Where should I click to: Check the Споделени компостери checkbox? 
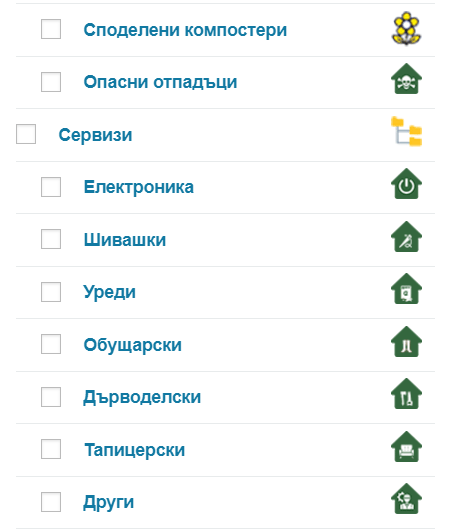click(51, 29)
